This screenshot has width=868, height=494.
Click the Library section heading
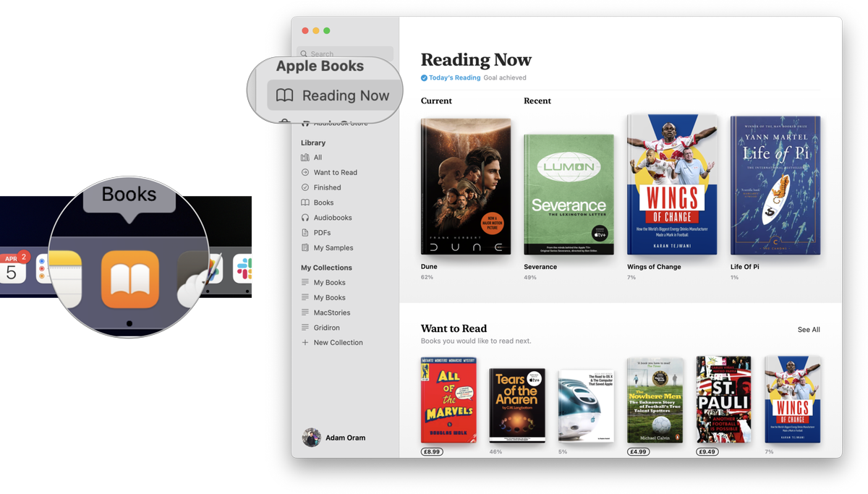[312, 142]
